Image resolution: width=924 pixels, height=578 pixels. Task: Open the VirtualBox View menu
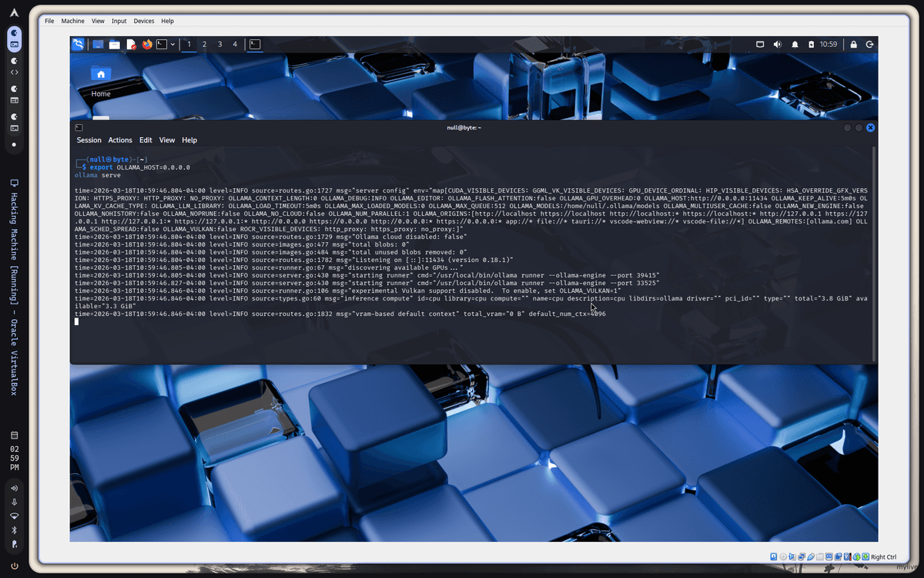(98, 21)
